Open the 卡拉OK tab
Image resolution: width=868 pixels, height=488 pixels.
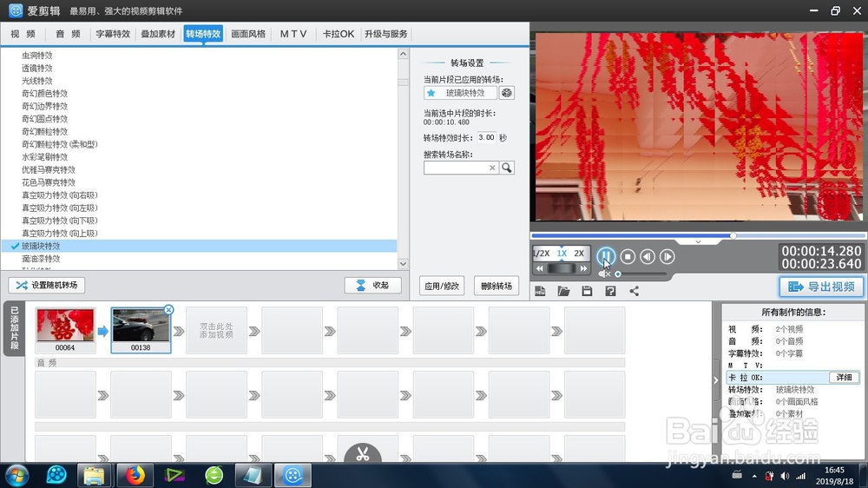point(339,34)
